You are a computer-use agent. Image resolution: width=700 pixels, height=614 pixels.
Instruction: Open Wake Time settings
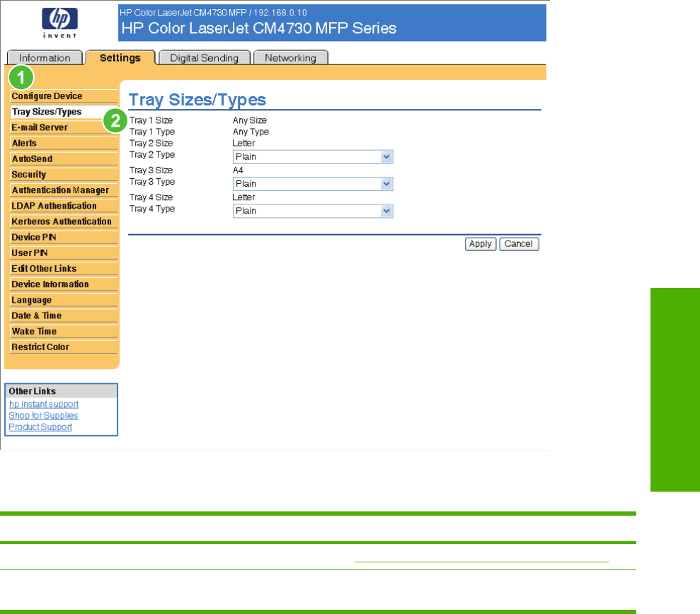pyautogui.click(x=64, y=331)
